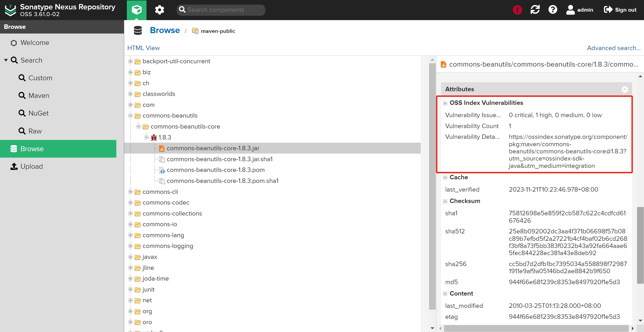Open Advanced search link
This screenshot has height=332, width=644.
point(614,48)
